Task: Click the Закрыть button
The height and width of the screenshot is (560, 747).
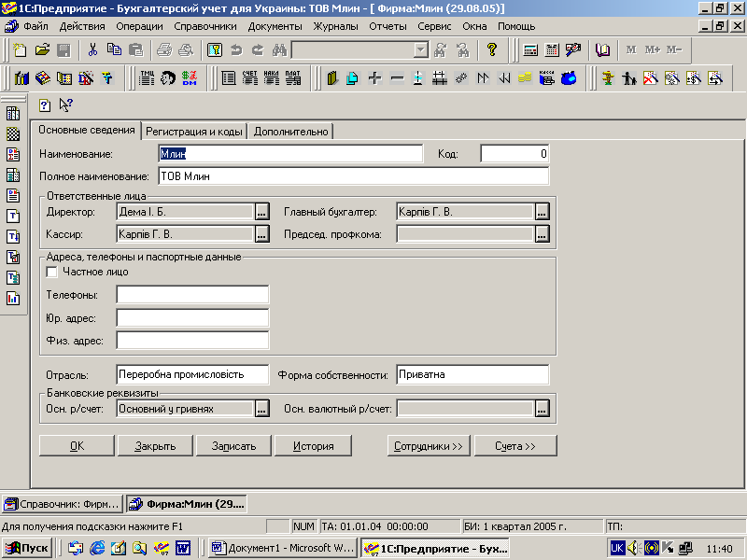Action: [155, 446]
